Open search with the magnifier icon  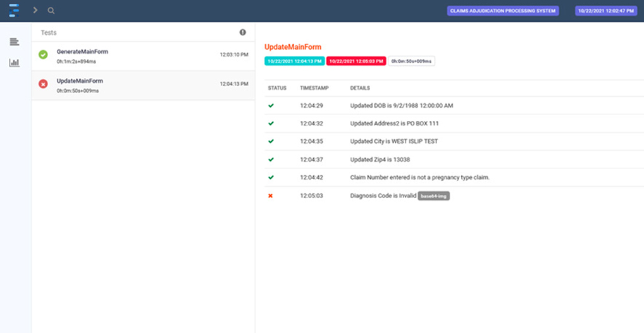pos(51,11)
